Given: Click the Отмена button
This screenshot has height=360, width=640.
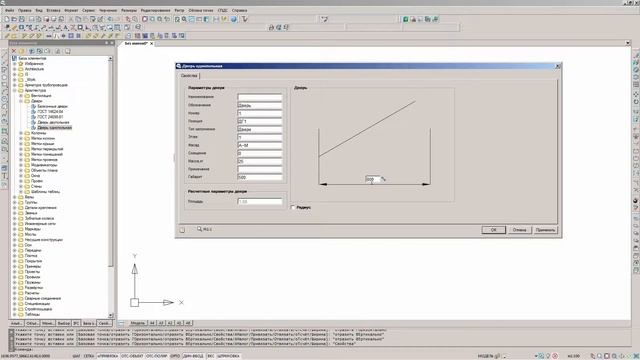Looking at the screenshot, I should [x=519, y=230].
